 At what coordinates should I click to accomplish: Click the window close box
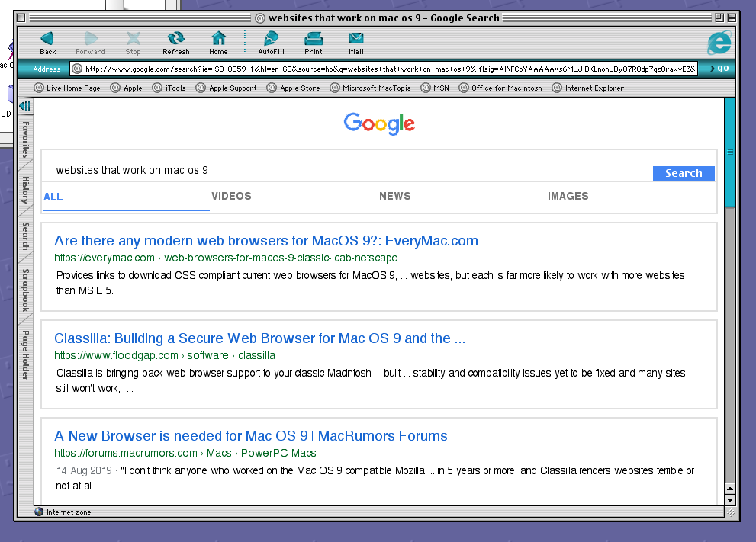point(21,18)
